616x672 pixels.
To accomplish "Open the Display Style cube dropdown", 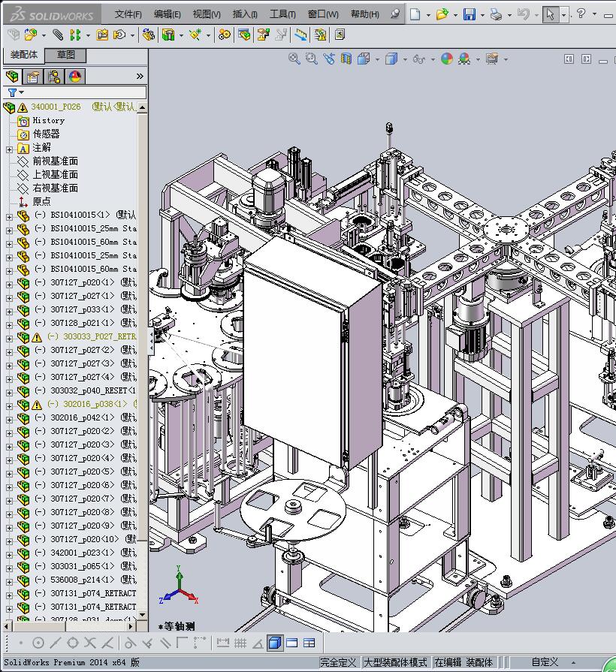I will 405,59.
